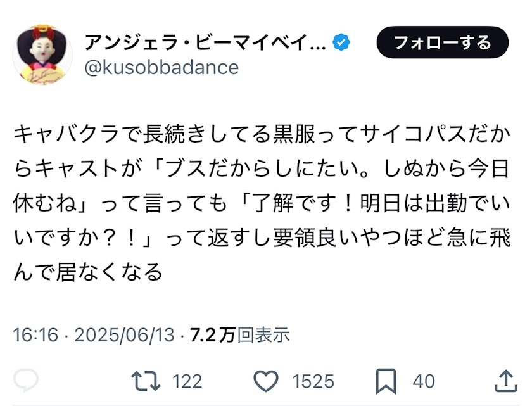The image size is (532, 406).
Task: Click the bookmark count 40
Action: (424, 381)
